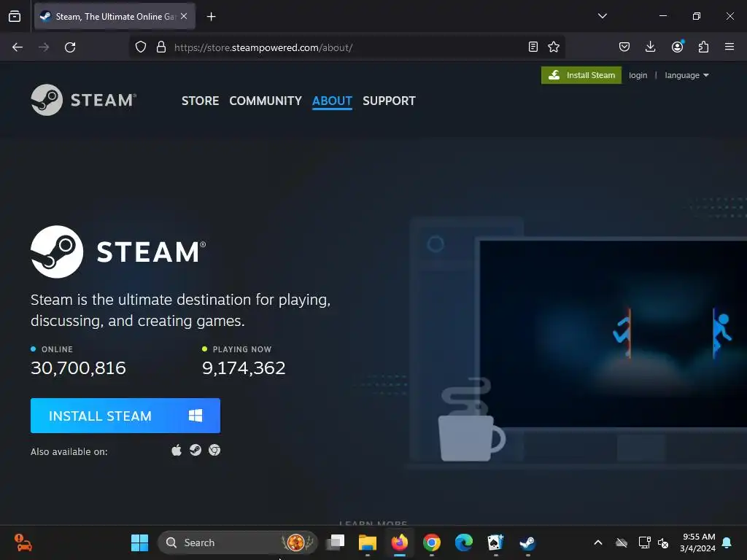The height and width of the screenshot is (560, 747).
Task: View site security lock information
Action: click(161, 47)
